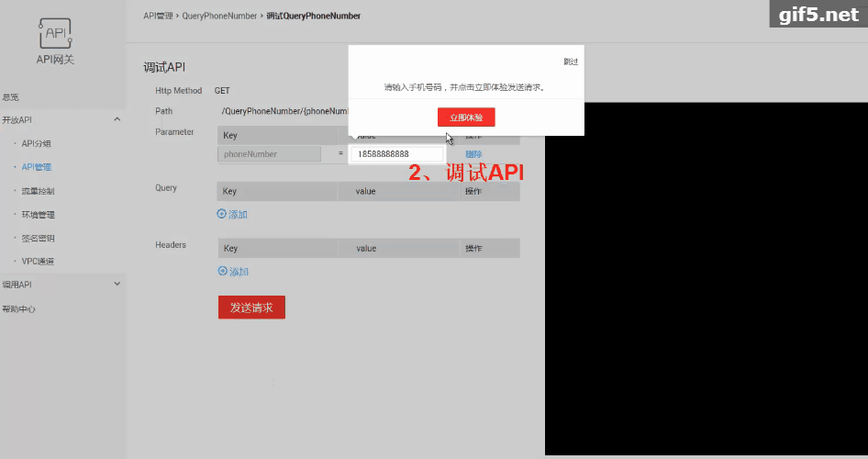
Task: Click the phoneNumber key field
Action: pos(269,154)
